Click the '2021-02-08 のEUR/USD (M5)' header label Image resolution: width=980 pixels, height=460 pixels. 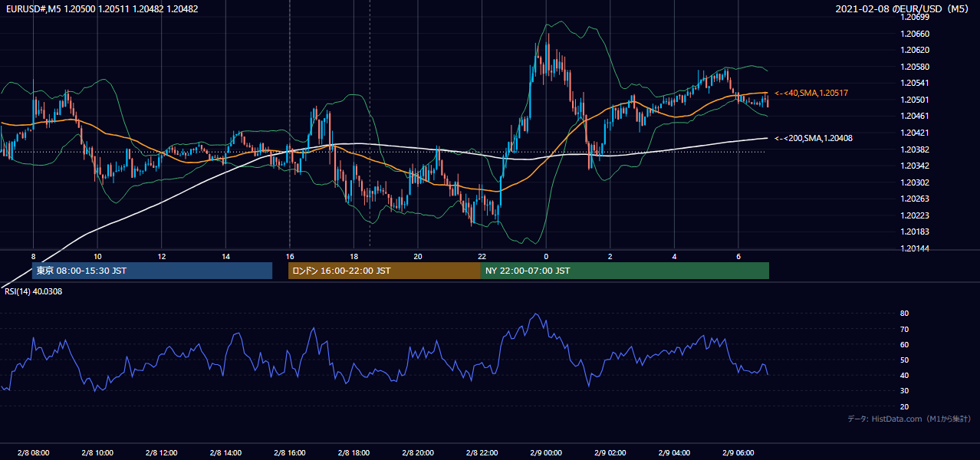(x=903, y=8)
